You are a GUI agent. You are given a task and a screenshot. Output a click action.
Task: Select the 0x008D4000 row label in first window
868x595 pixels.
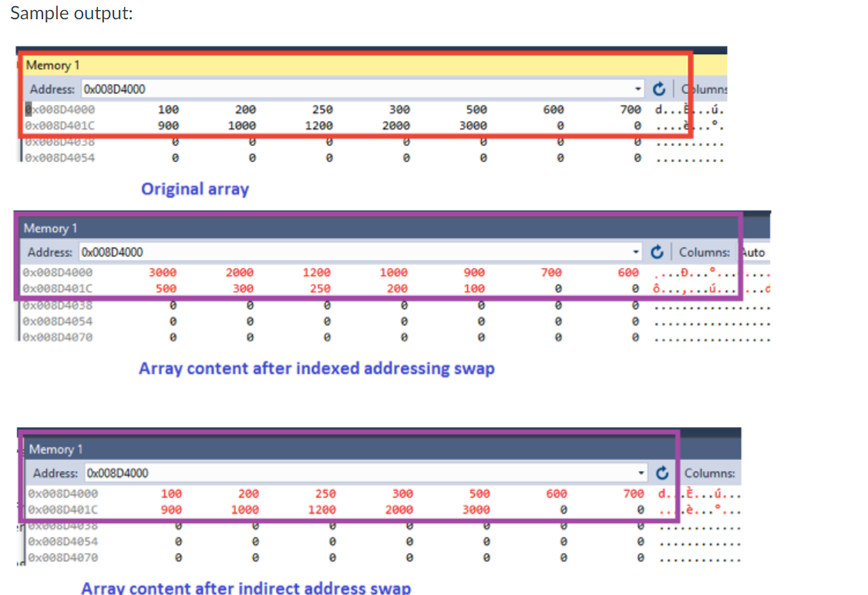coord(59,109)
